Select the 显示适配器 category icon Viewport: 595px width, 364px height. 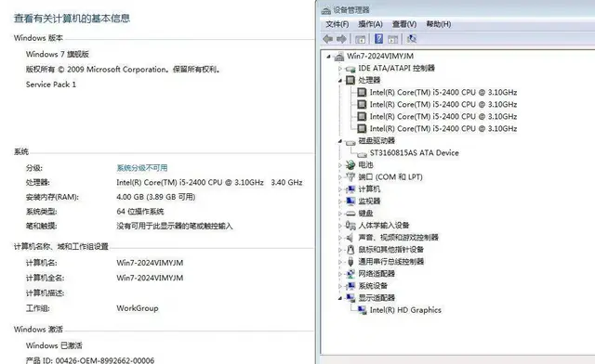click(350, 298)
